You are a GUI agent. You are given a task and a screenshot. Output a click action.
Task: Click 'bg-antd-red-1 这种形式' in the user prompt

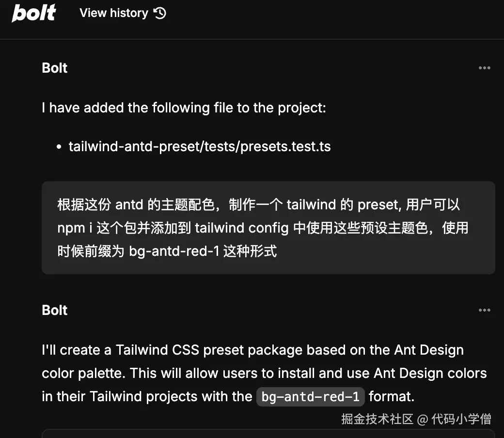pos(203,251)
